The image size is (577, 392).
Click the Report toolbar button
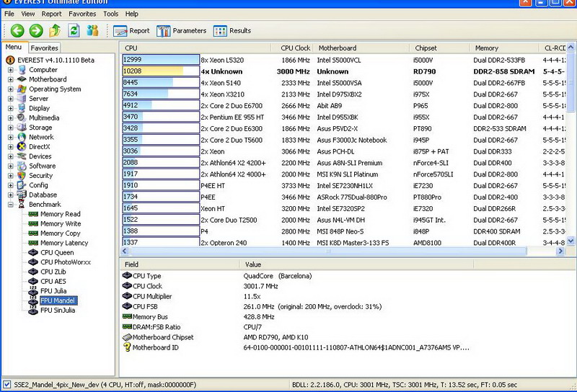tap(131, 30)
